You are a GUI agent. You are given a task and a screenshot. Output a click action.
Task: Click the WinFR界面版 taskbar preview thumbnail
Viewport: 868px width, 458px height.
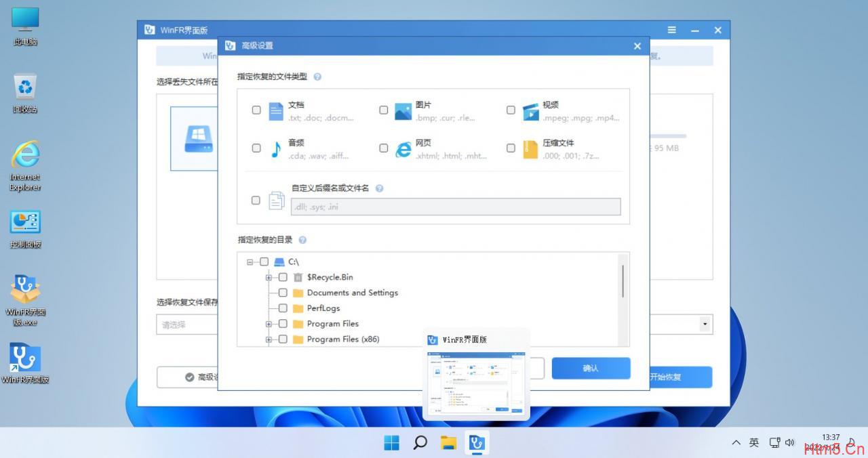pos(477,382)
